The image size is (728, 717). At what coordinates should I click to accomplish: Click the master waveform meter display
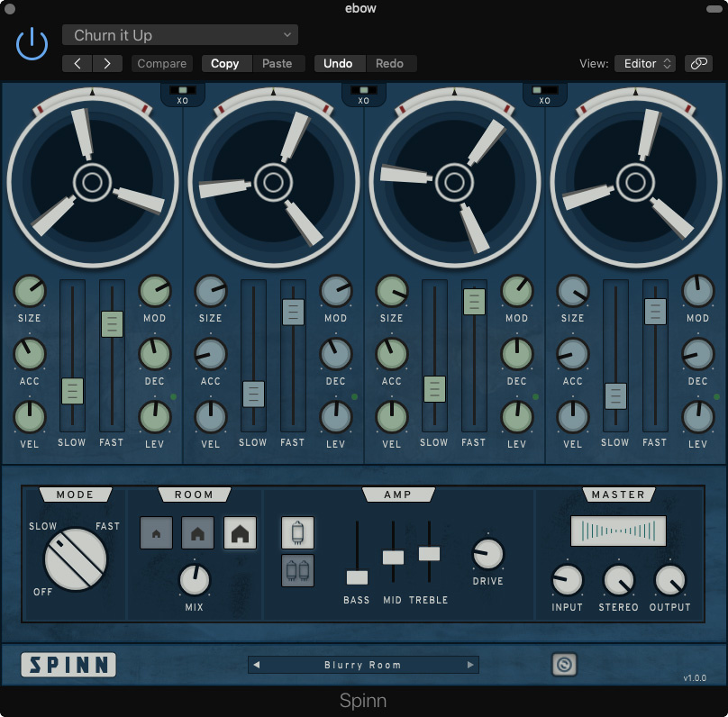click(x=618, y=531)
